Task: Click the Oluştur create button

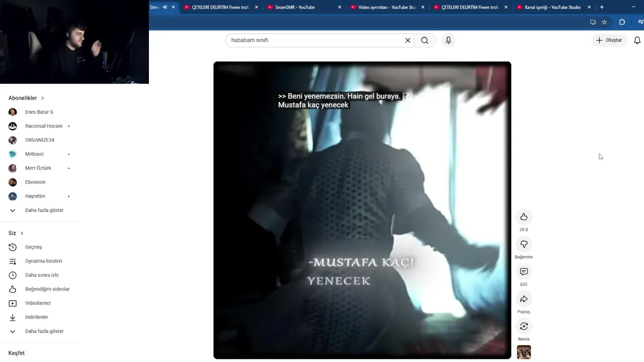Action: pos(609,40)
